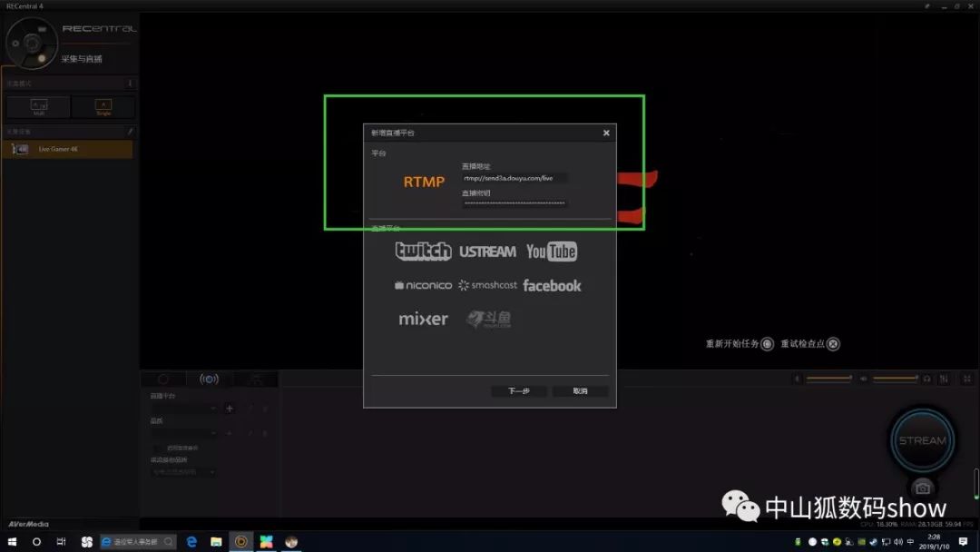Close the add live platform dialog
This screenshot has height=552, width=980.
[x=605, y=133]
